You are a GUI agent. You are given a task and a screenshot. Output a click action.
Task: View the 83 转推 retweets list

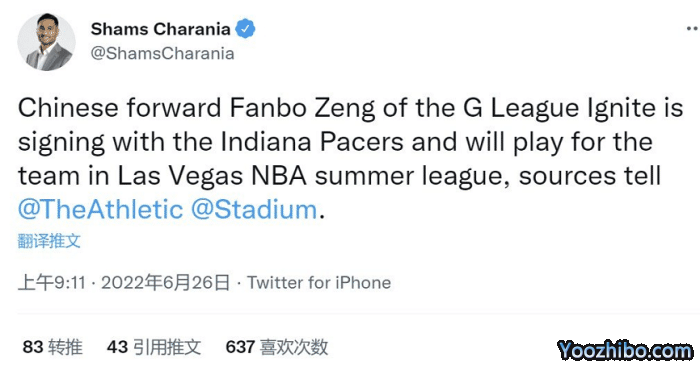pyautogui.click(x=53, y=347)
